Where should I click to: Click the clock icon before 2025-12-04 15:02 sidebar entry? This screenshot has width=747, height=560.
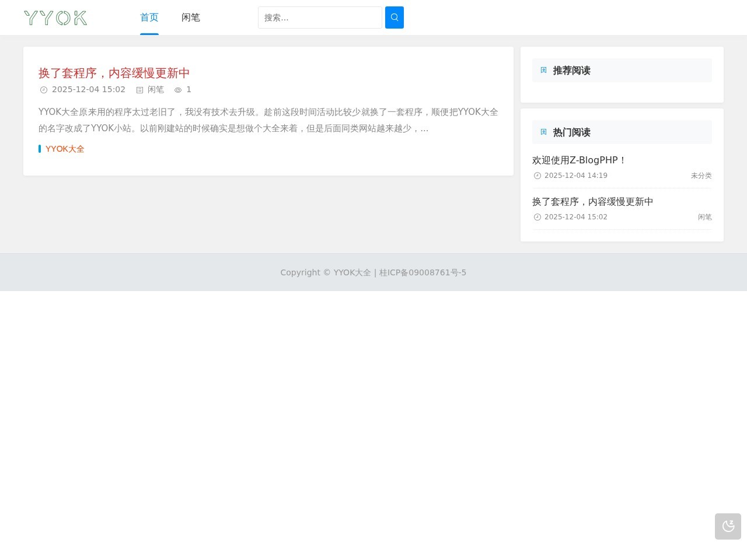(x=537, y=217)
